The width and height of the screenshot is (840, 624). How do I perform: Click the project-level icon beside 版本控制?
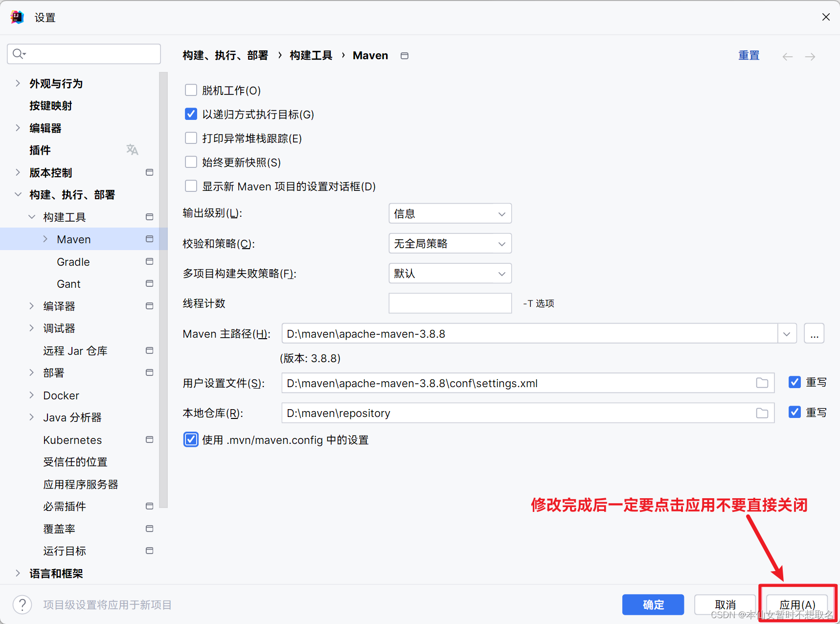point(150,172)
